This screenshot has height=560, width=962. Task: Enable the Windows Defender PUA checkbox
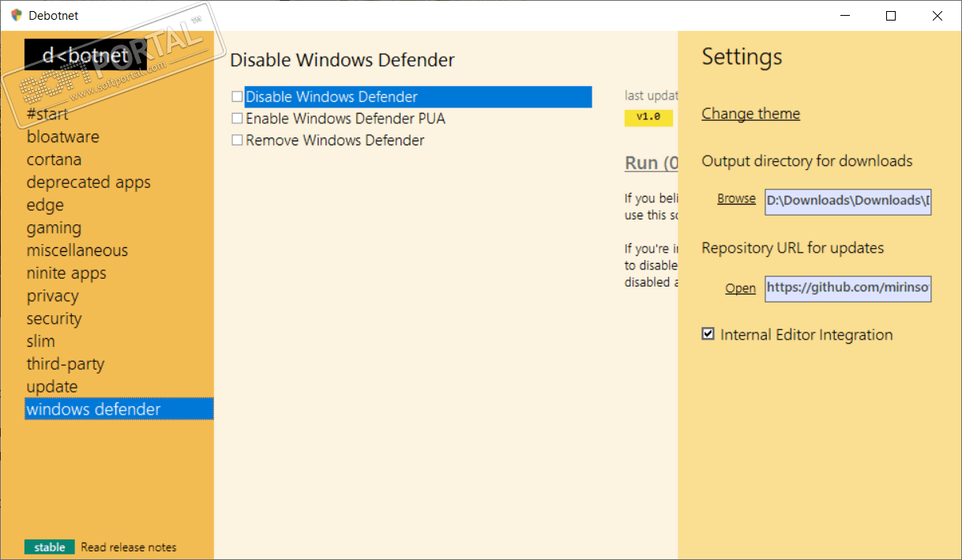237,118
